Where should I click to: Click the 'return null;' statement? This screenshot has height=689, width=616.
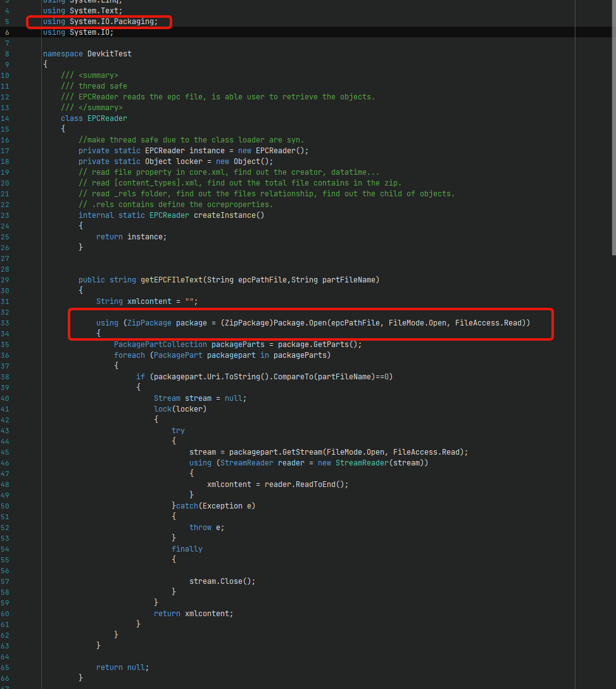123,667
